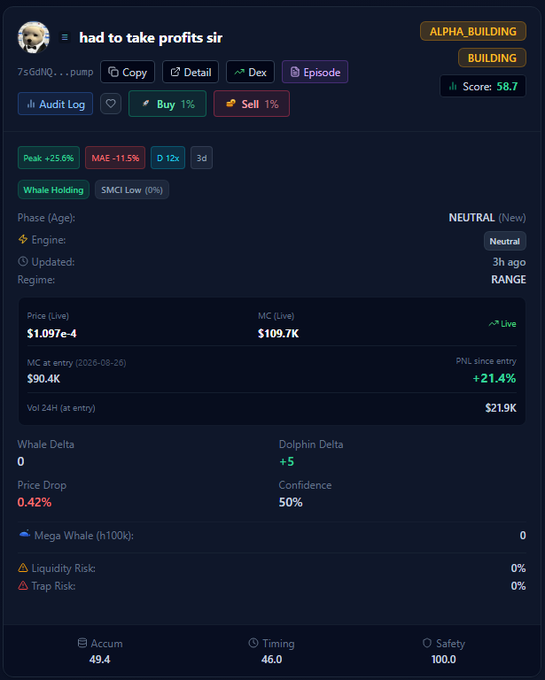Open the Audit Log
This screenshot has height=680, width=545.
pos(55,104)
